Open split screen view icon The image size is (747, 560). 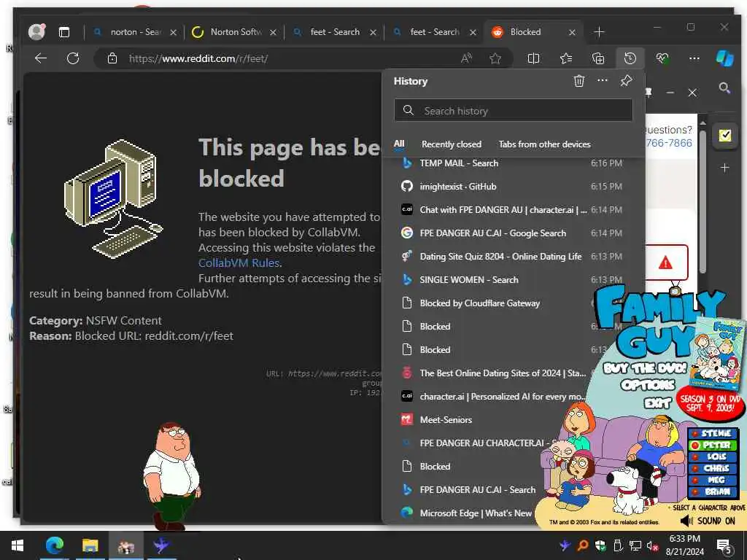click(x=533, y=58)
